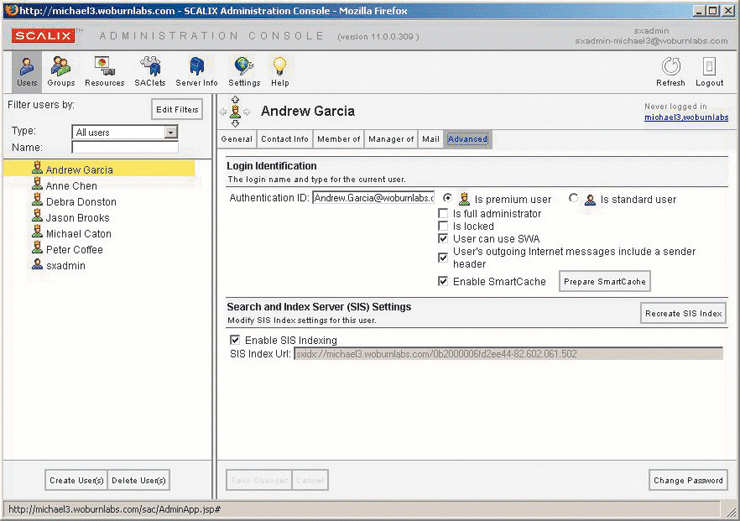The width and height of the screenshot is (740, 521).
Task: Click the Edit Filters button
Action: [177, 109]
